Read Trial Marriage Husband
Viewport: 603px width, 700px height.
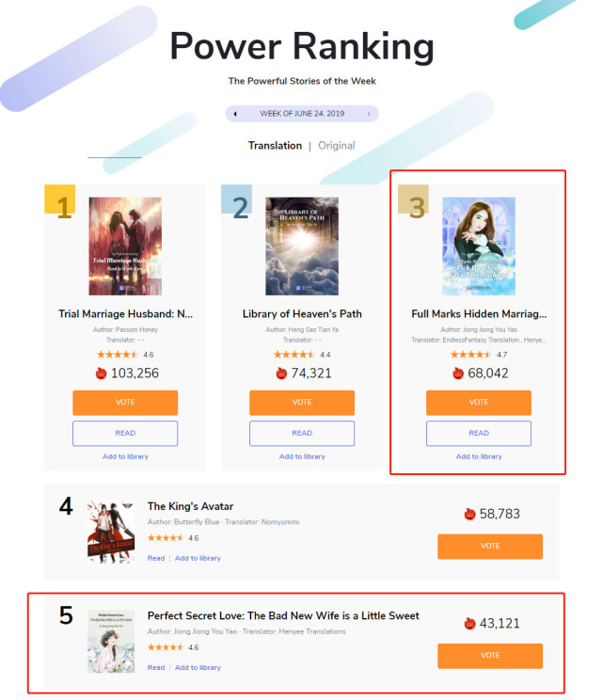(x=125, y=433)
